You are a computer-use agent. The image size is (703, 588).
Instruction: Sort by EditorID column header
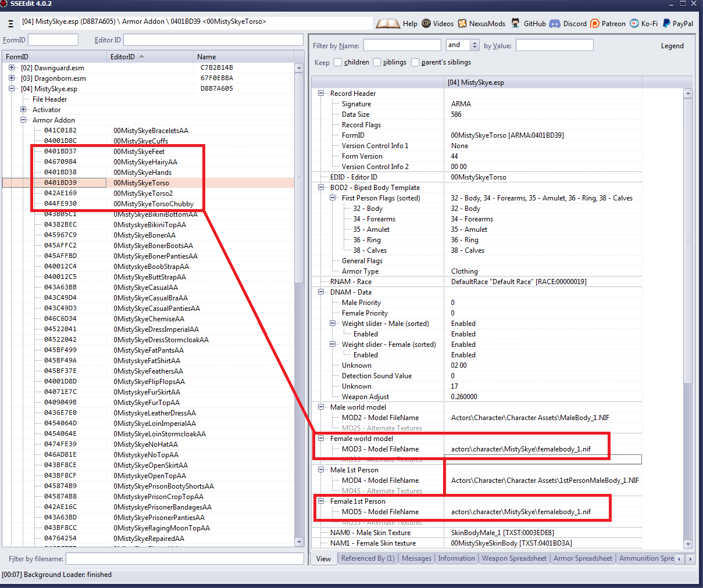click(x=150, y=56)
